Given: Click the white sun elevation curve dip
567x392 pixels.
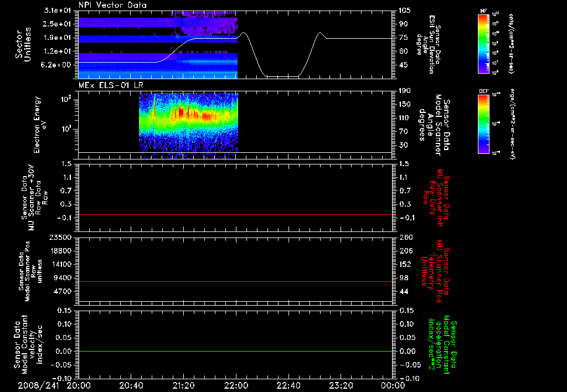Looking at the screenshot, I should [282, 76].
